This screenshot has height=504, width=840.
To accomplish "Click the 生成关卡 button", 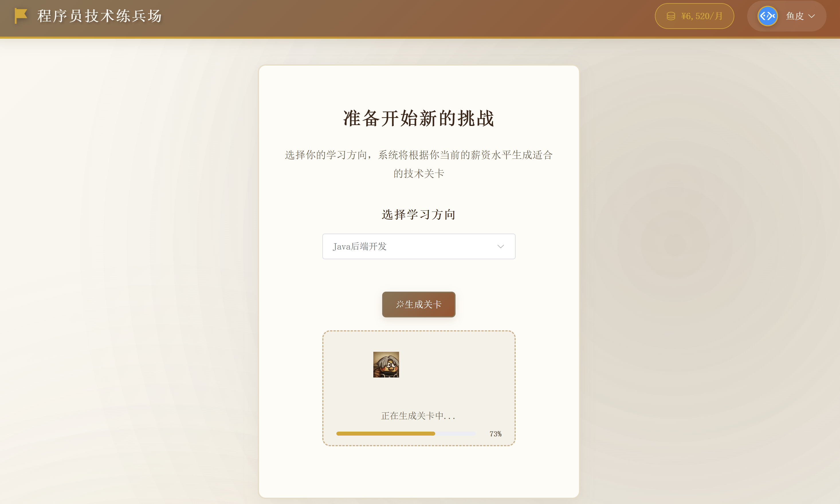I will (419, 304).
